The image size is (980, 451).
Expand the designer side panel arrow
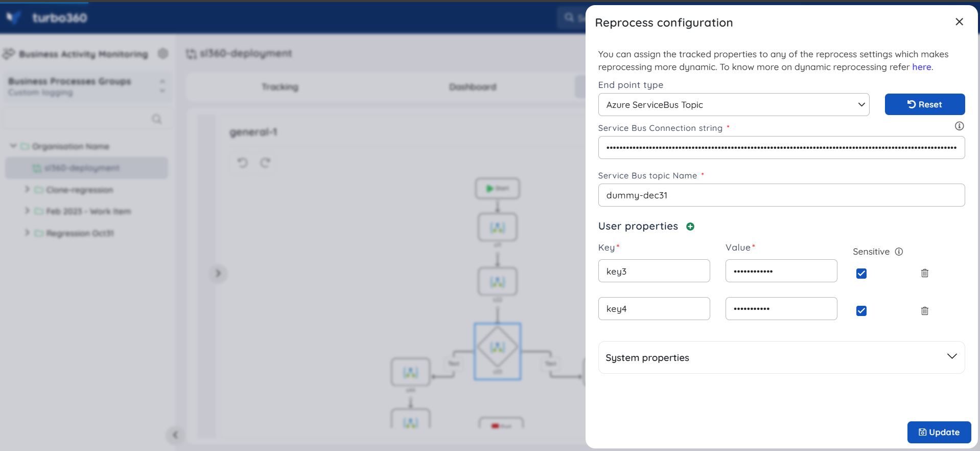coord(218,273)
